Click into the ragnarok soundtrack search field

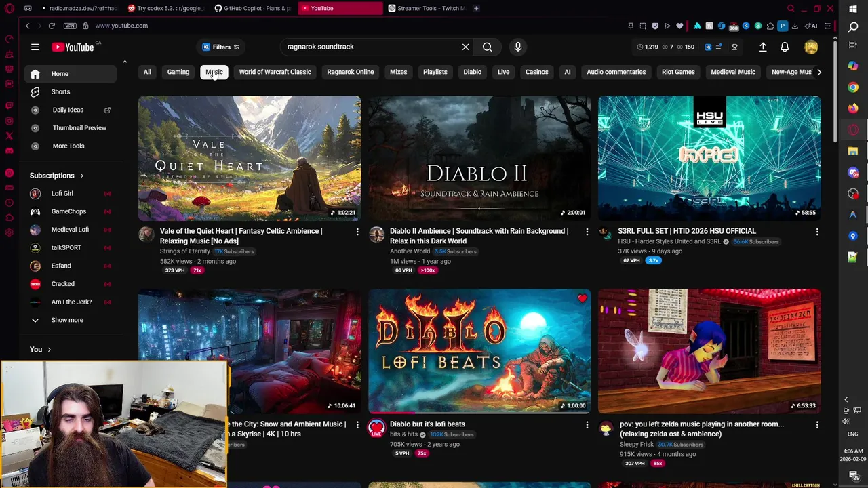[x=370, y=47]
